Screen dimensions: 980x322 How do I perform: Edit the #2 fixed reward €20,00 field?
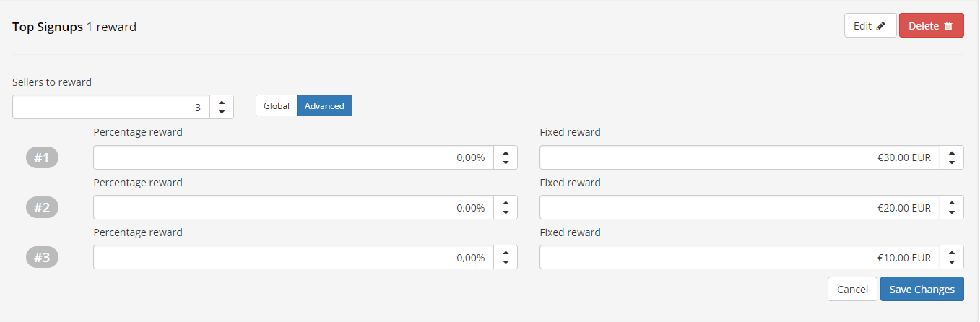740,208
